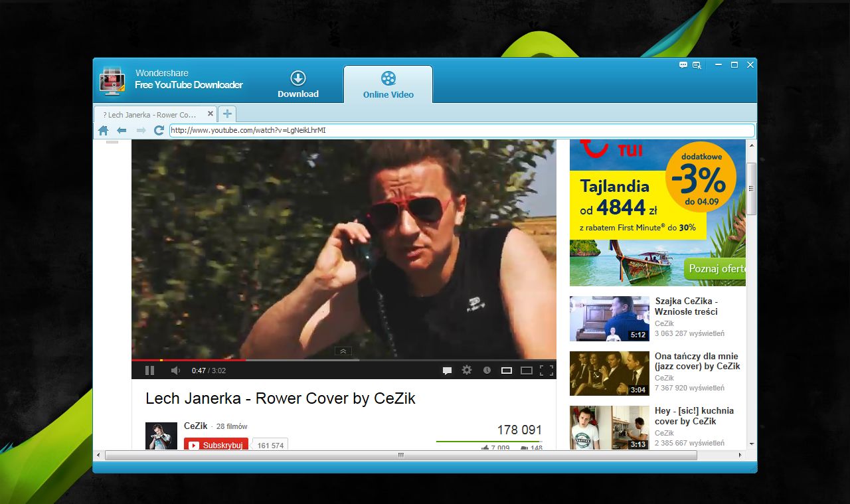Add to Watch Later clock icon
This screenshot has height=504, width=850.
coord(487,371)
